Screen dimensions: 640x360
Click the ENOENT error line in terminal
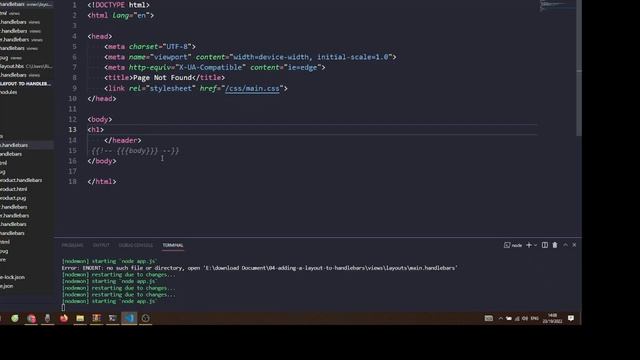pyautogui.click(x=260, y=268)
